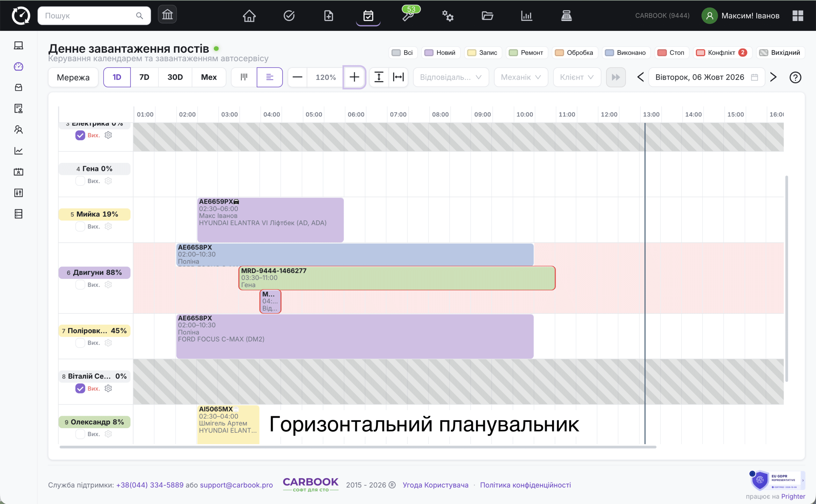Check Вих. checkbox for Поліровк... post
The image size is (816, 504).
80,343
